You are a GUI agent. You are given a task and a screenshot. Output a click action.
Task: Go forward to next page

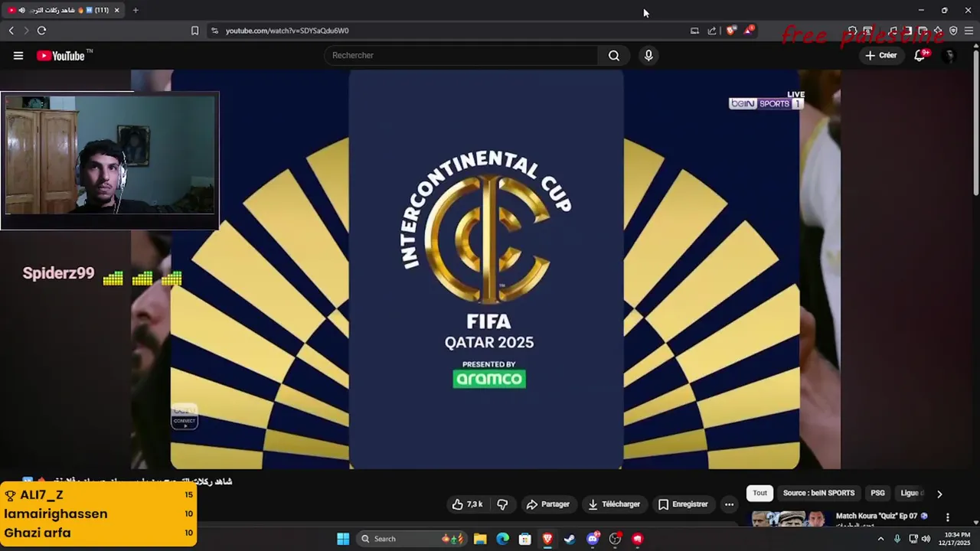(x=25, y=31)
